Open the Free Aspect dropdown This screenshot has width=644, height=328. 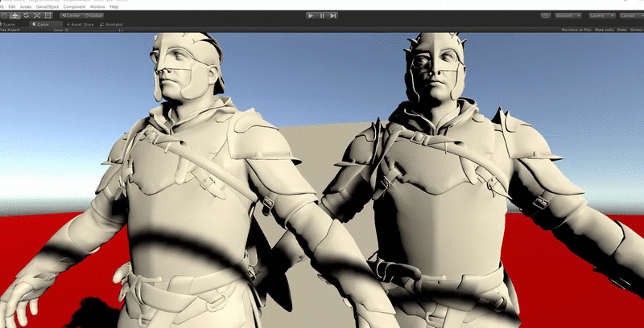click(x=26, y=30)
